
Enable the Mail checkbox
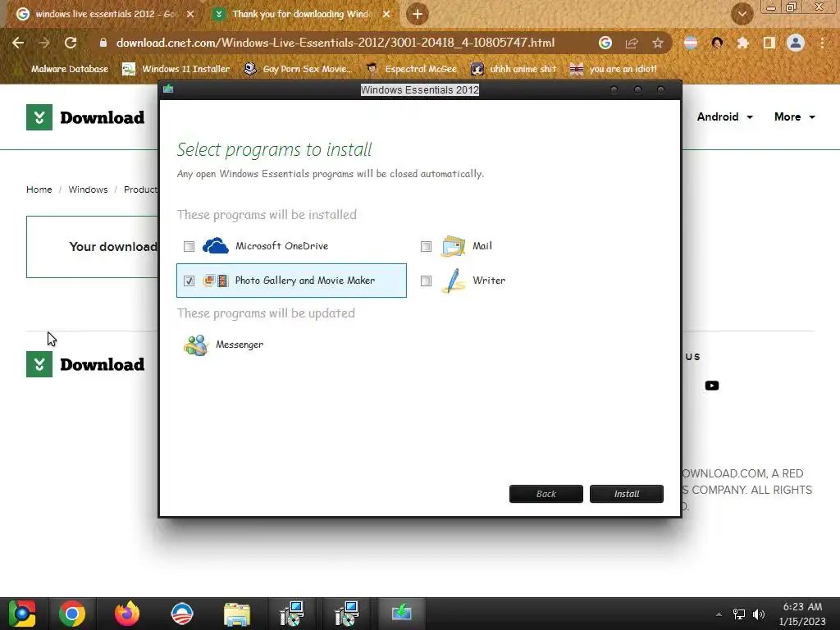pos(426,246)
